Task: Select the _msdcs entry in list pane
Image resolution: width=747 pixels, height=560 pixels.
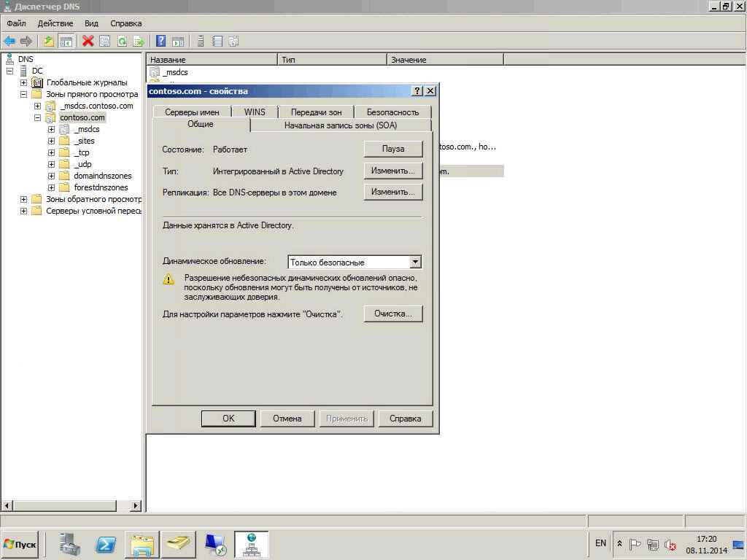Action: 176,72
